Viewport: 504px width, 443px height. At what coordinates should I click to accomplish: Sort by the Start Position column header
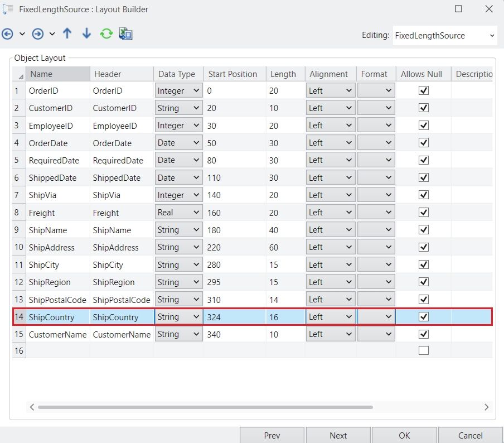click(x=232, y=74)
